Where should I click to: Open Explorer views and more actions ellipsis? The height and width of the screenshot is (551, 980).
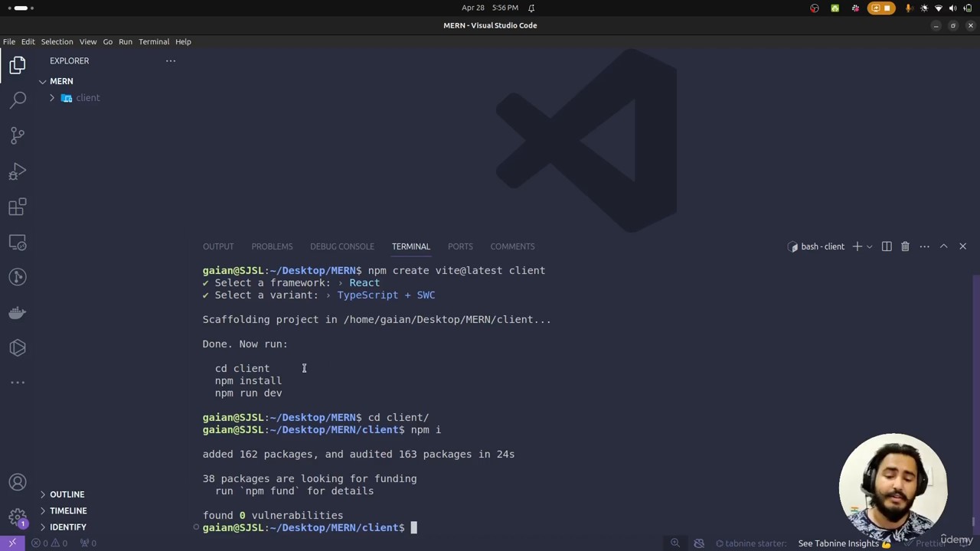tap(171, 60)
